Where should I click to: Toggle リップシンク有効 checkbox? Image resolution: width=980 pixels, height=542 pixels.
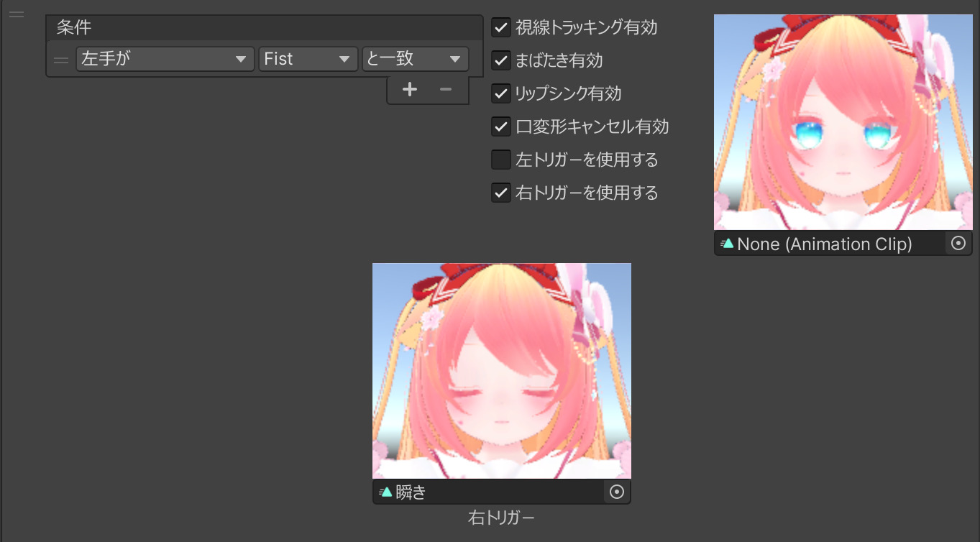[501, 93]
